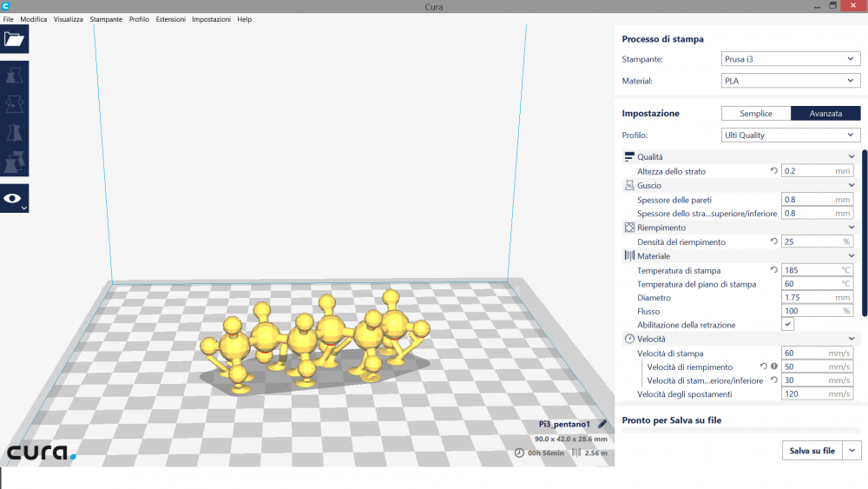Select the per-object settings tool icon
Screen dimensions: 868x489
[x=14, y=162]
